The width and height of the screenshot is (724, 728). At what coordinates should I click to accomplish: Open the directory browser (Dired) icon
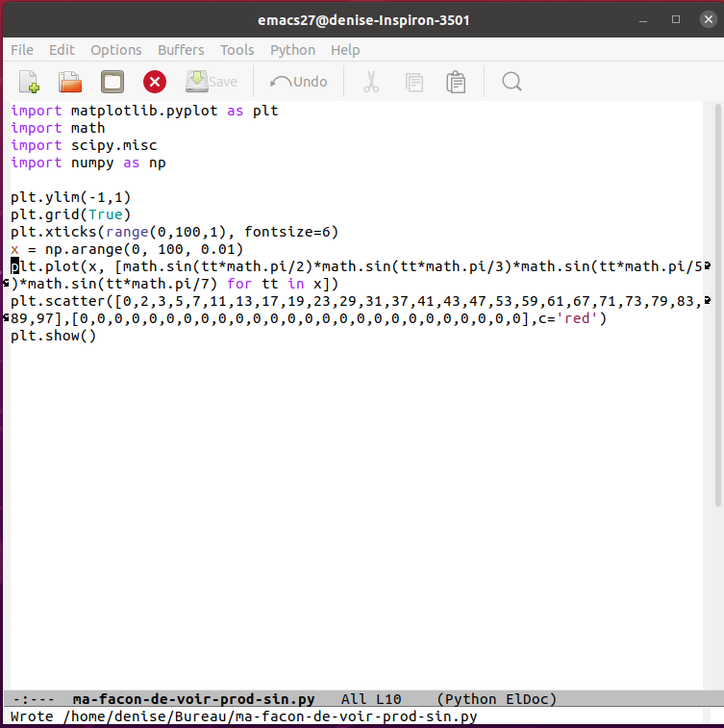[x=112, y=82]
